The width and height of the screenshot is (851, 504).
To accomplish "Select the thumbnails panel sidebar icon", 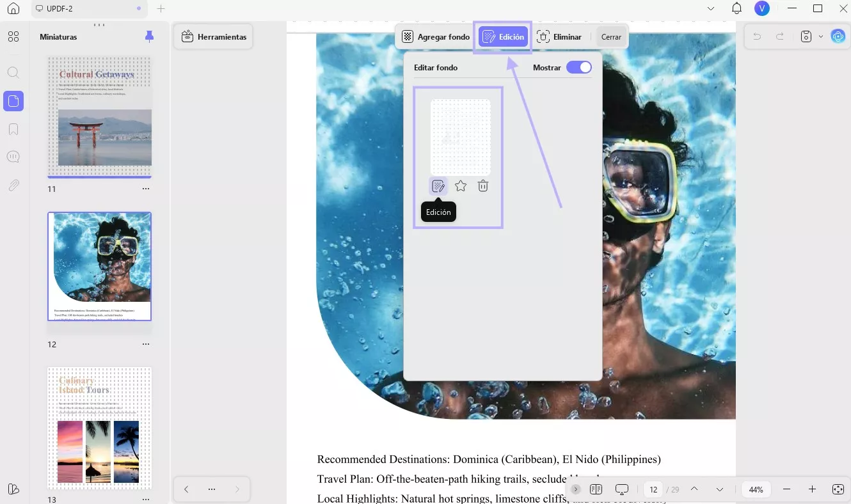I will [13, 101].
